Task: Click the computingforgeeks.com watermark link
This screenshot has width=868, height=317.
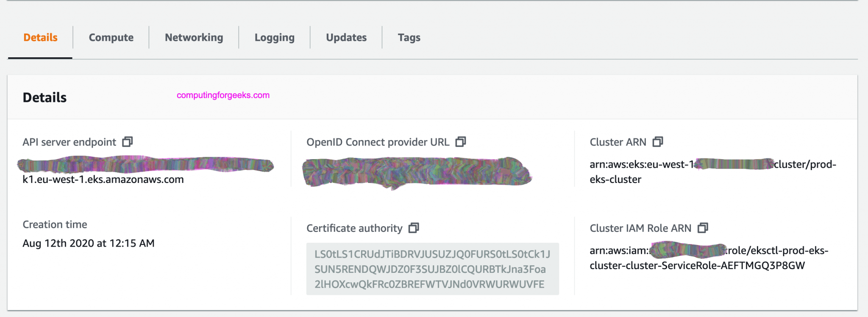Action: pos(223,95)
